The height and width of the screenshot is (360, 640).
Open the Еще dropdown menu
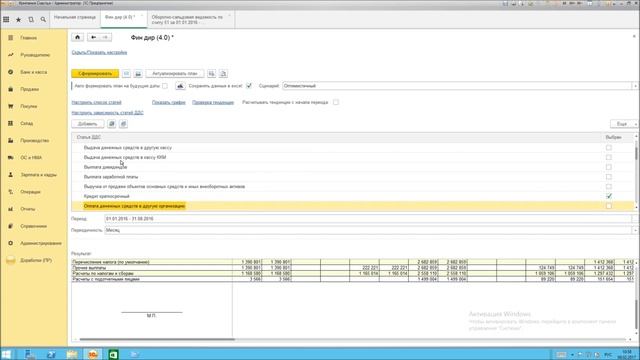coord(624,124)
